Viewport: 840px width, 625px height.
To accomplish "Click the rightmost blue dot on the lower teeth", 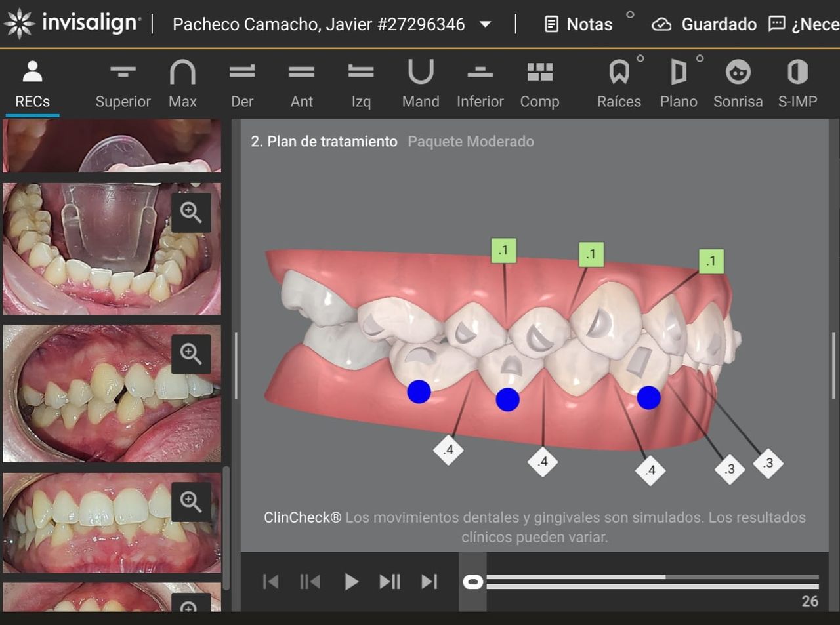I will 648,397.
